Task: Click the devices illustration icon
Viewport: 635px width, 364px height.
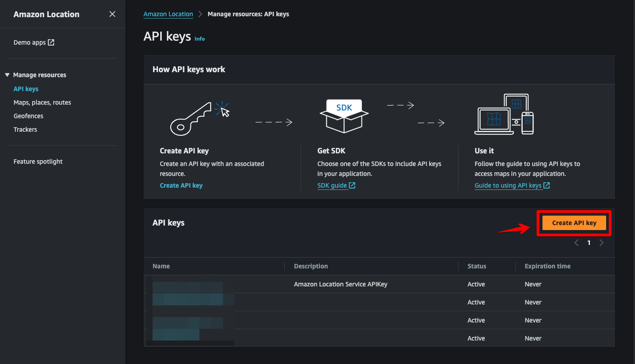Action: pyautogui.click(x=504, y=114)
